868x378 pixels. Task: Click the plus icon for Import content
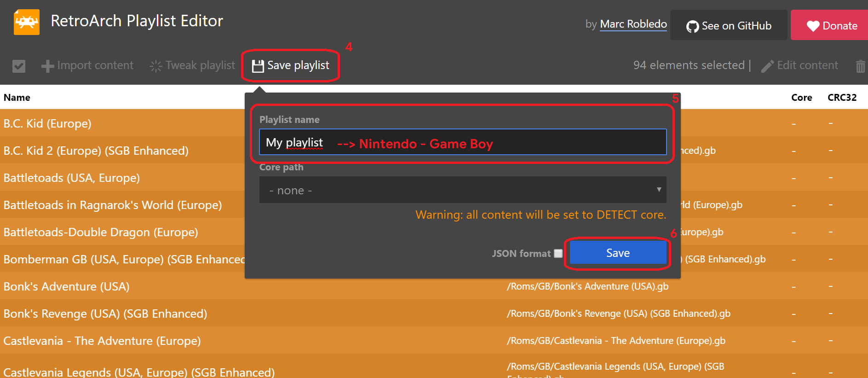pyautogui.click(x=47, y=66)
